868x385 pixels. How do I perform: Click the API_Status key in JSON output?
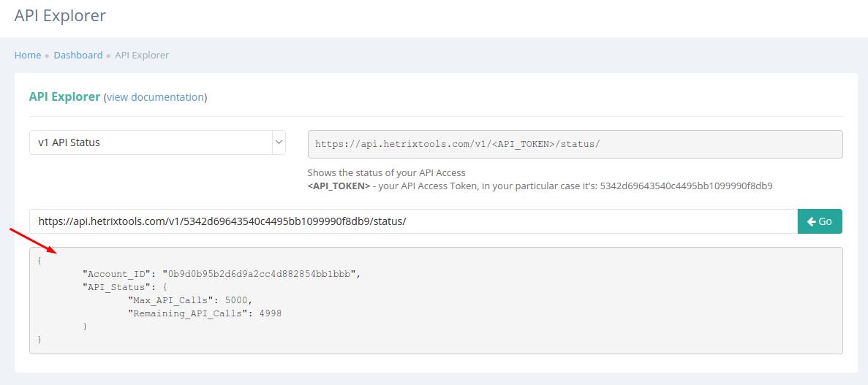(118, 286)
